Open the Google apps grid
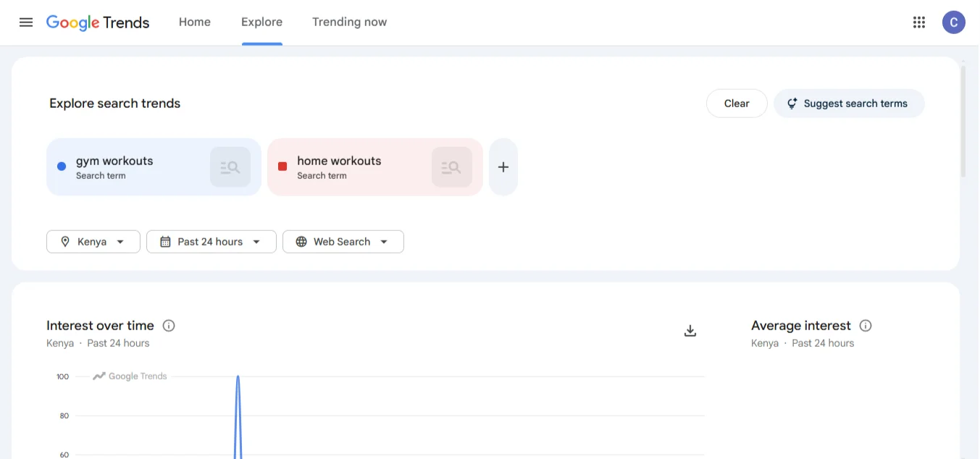 (919, 22)
